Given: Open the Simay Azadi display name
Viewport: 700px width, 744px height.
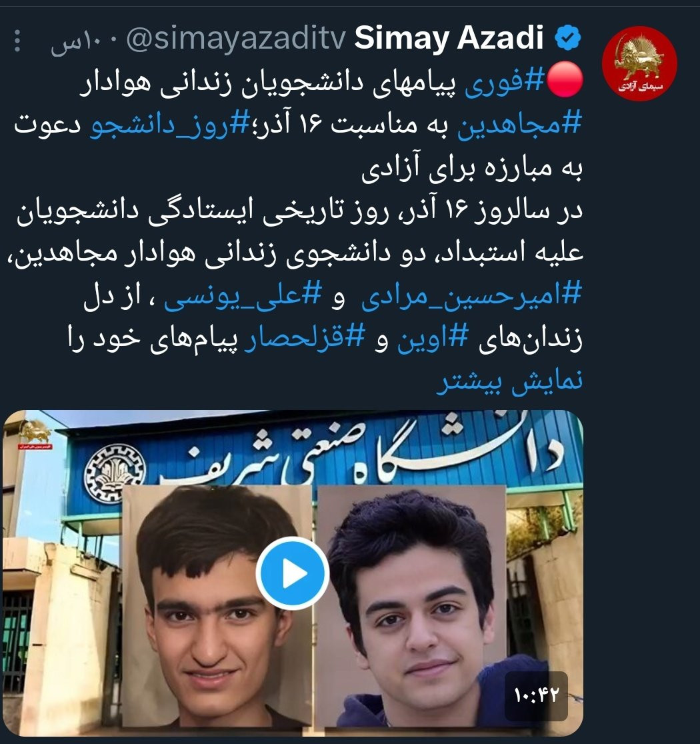Looking at the screenshot, I should coord(449,37).
